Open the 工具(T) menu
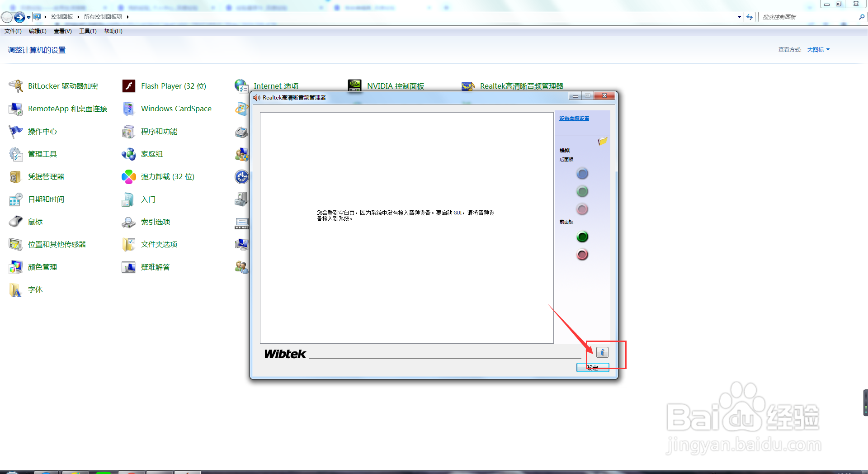Screen dimensions: 868x474 (x=88, y=31)
